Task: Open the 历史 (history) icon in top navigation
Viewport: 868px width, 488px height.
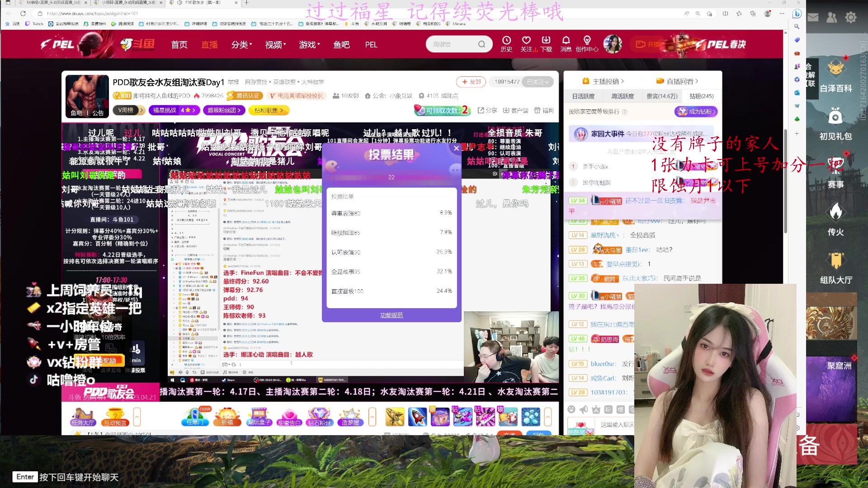Action: [x=506, y=44]
